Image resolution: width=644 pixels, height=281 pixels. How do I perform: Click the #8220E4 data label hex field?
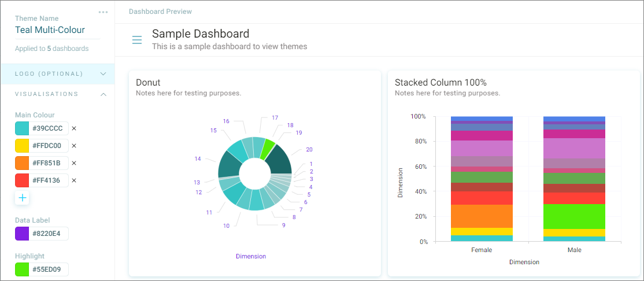49,234
